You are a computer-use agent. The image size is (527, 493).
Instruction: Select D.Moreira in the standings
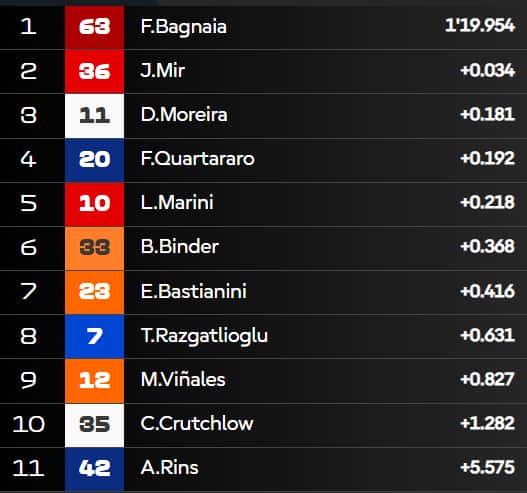[x=184, y=115]
